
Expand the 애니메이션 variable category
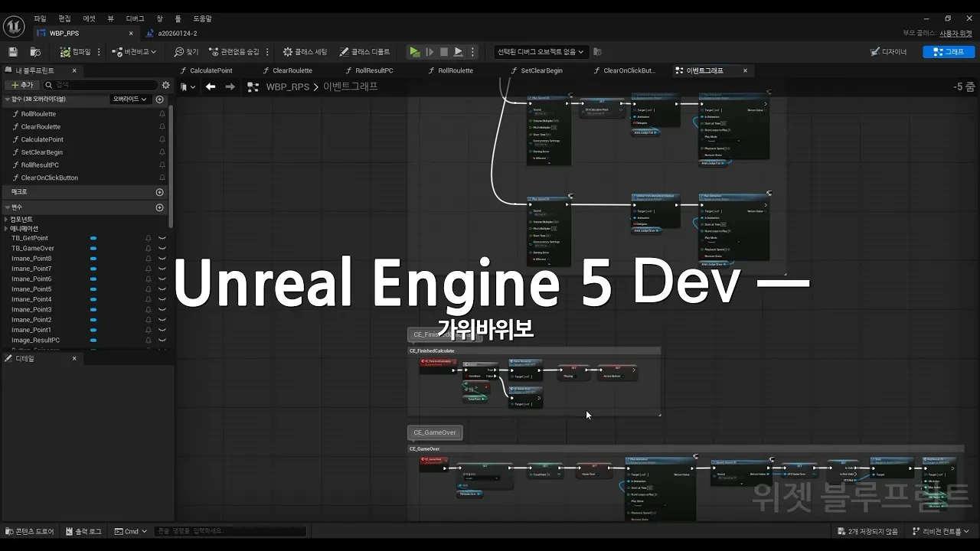click(7, 229)
